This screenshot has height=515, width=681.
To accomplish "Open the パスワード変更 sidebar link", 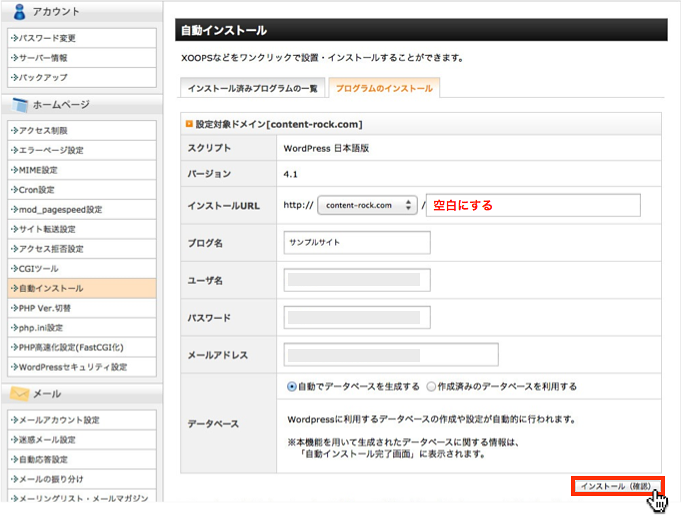I will coord(82,38).
